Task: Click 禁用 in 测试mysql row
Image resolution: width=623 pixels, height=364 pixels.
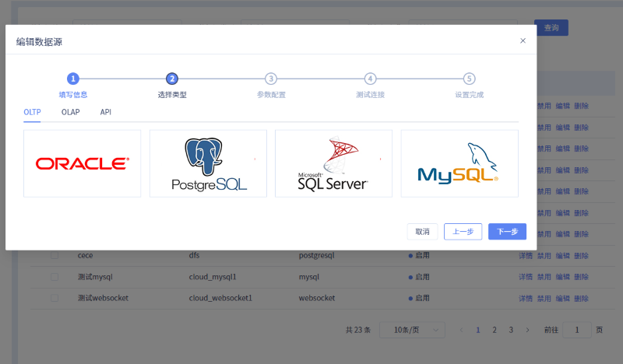Action: pos(544,277)
